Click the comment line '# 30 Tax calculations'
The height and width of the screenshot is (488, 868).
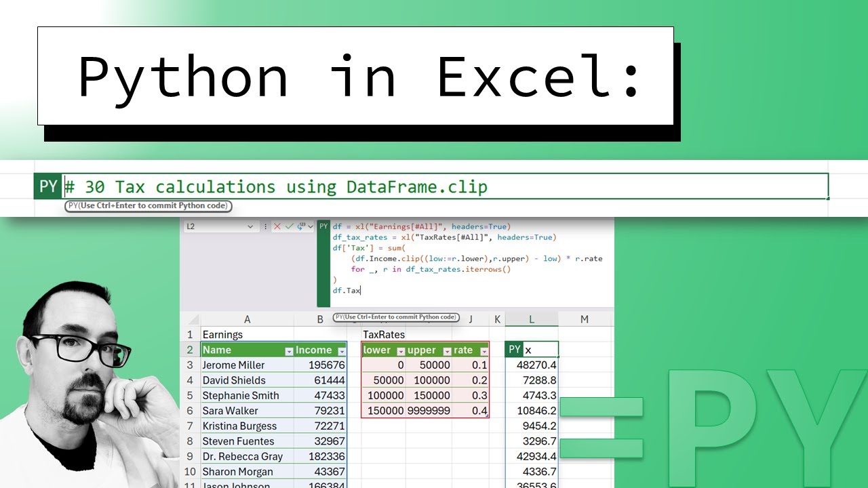coord(276,187)
